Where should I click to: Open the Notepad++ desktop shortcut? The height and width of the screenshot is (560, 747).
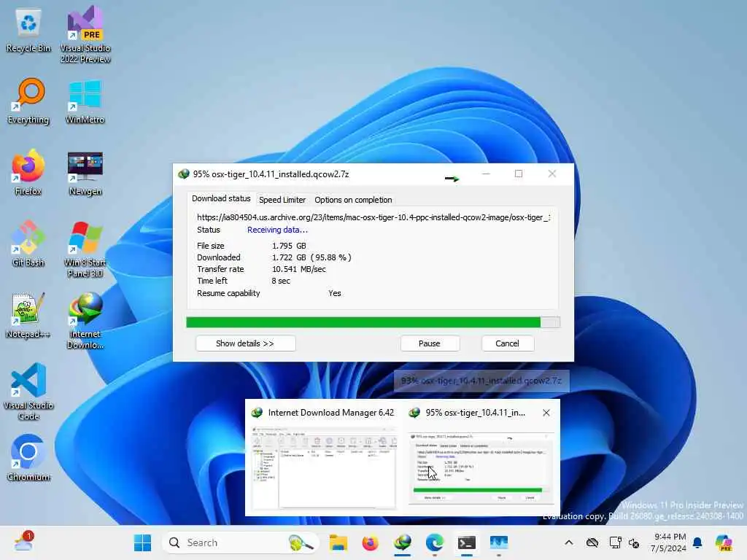click(x=28, y=315)
